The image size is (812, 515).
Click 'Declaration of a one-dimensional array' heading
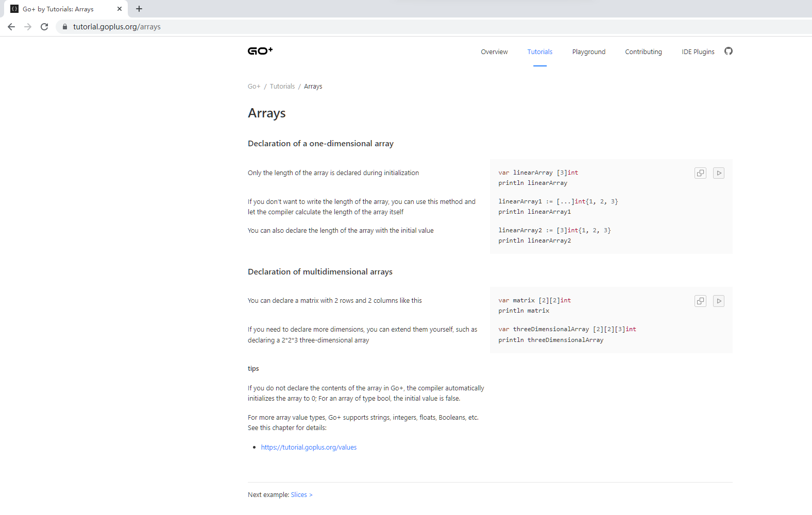[320, 144]
